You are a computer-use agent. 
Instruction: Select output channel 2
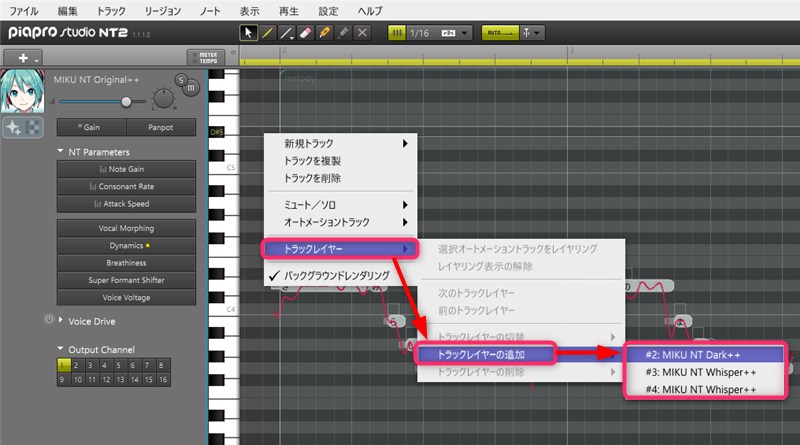(76, 365)
